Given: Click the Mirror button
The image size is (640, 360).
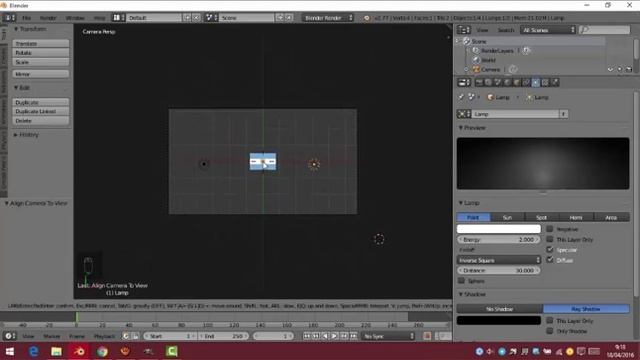Looking at the screenshot, I should (41, 74).
